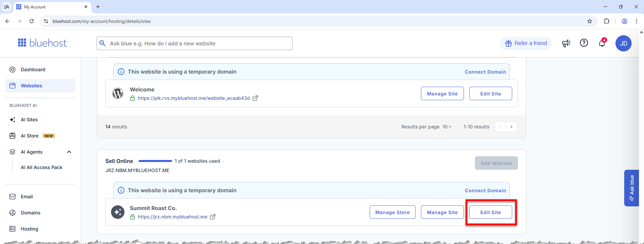Image resolution: width=644 pixels, height=244 pixels.
Task: Click info icon on the Welcome temporary domain notice
Action: coord(121,72)
